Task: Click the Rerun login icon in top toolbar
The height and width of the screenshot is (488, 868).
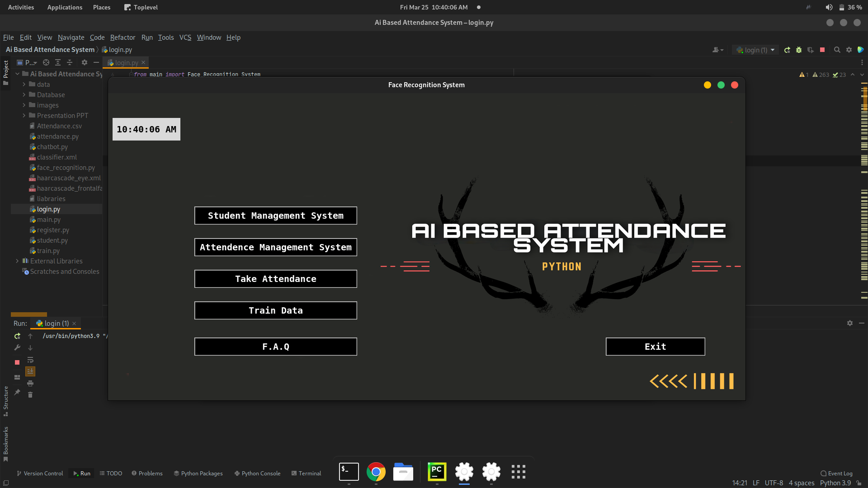Action: click(x=787, y=50)
